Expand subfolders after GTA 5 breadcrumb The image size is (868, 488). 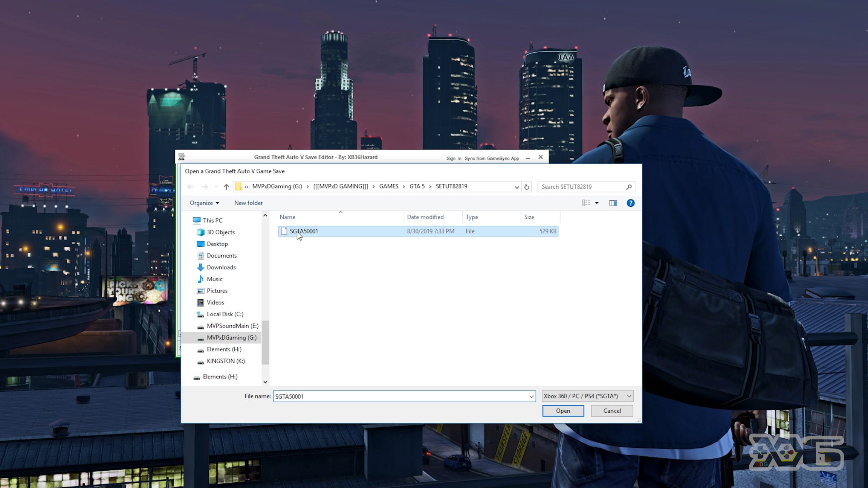coord(430,187)
